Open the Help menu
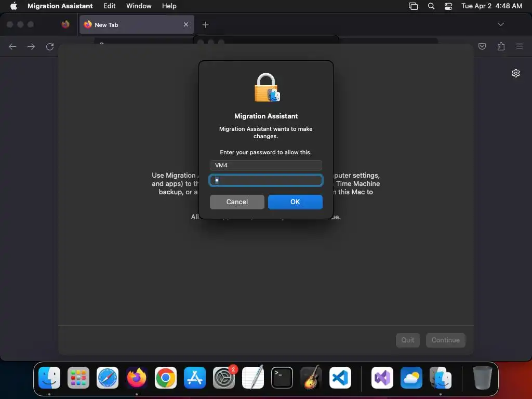This screenshot has width=532, height=399. [x=169, y=6]
